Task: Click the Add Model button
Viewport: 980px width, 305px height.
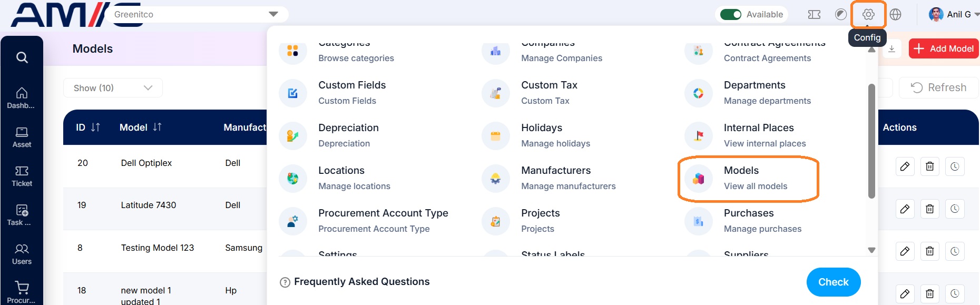Action: [x=943, y=48]
